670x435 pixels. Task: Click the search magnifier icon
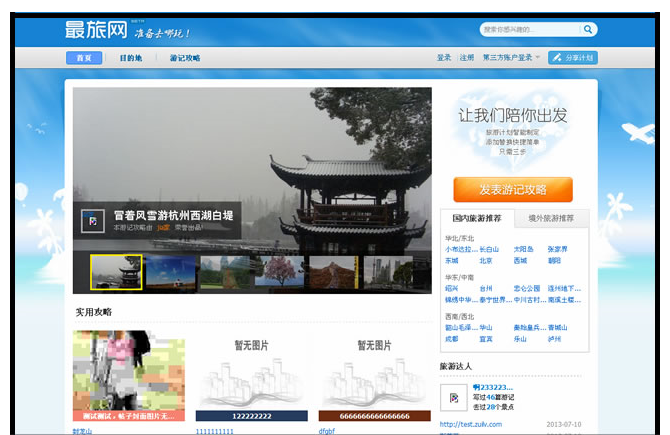(x=588, y=29)
